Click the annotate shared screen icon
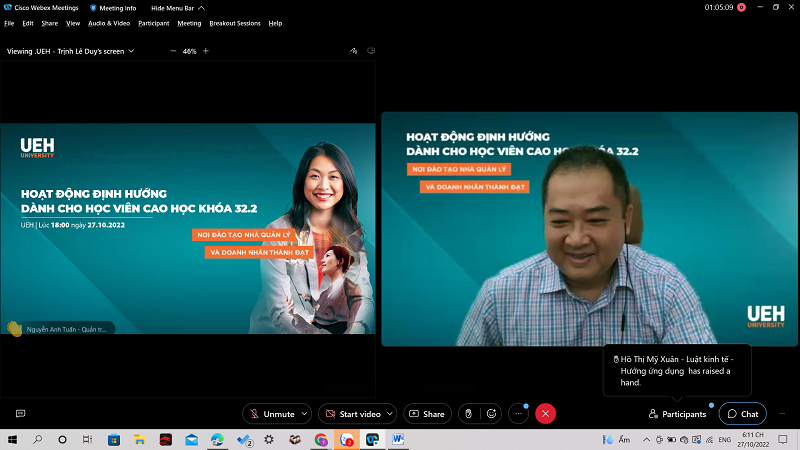The height and width of the screenshot is (450, 800). 354,51
